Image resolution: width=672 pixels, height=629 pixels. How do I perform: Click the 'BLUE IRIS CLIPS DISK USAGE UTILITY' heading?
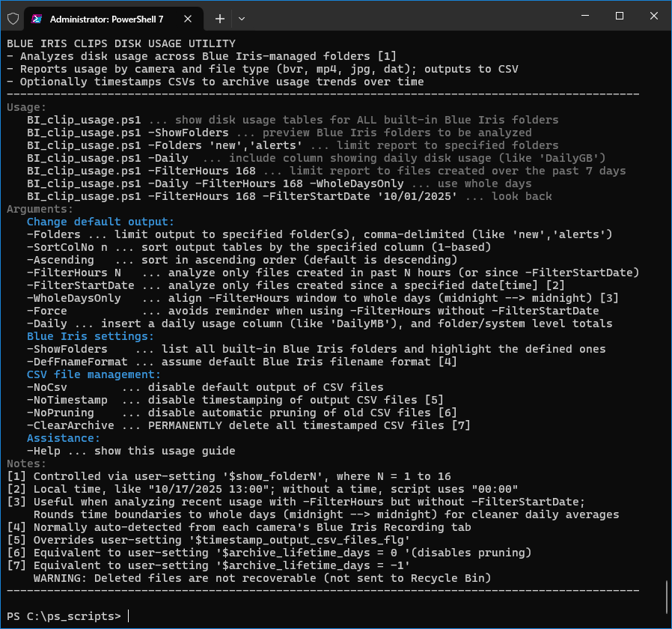pyautogui.click(x=121, y=43)
